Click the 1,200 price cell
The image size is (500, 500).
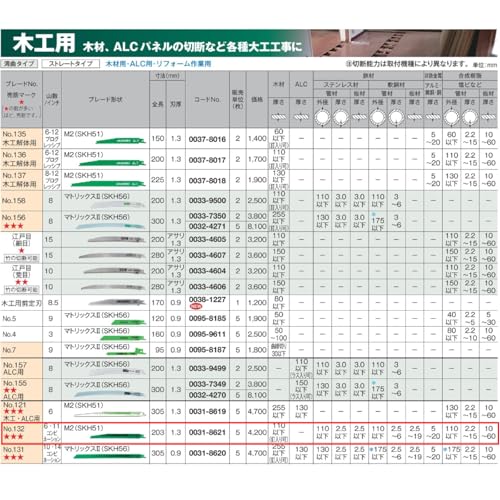pos(257,303)
